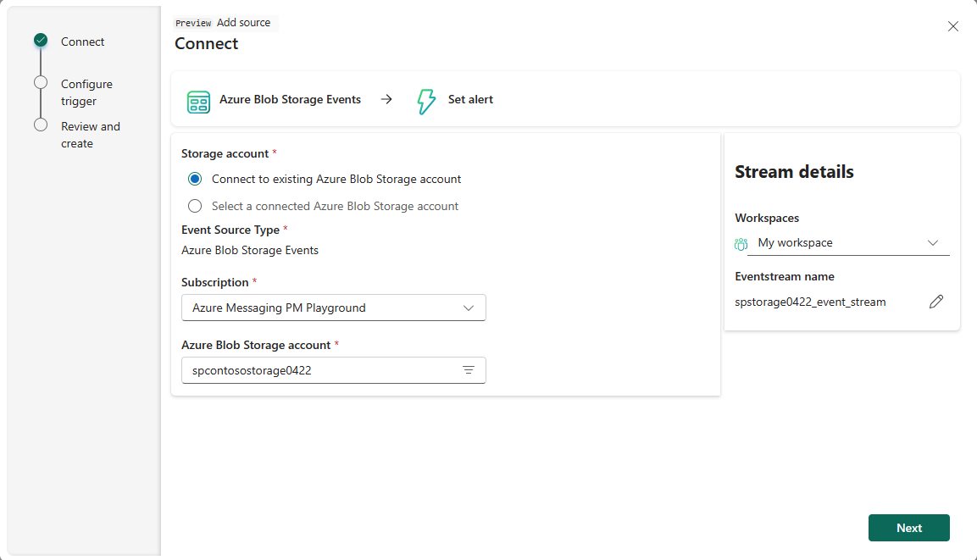Viewport: 977px width, 560px height.
Task: Click the Azure Blob Storage Events source icon
Action: [x=199, y=102]
